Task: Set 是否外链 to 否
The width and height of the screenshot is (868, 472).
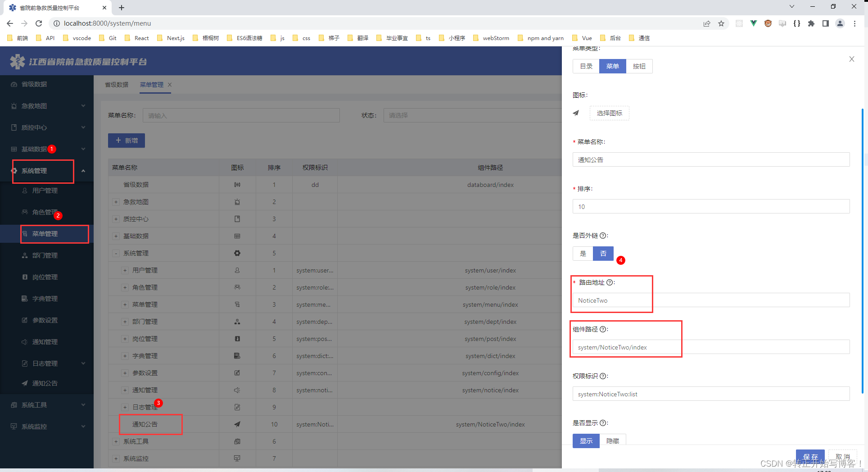Action: pos(603,254)
